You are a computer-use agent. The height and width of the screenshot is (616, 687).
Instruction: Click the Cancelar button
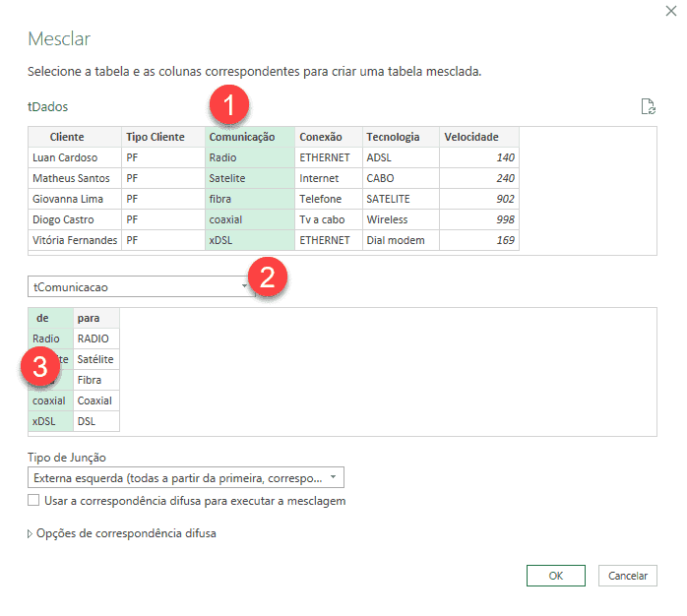click(627, 576)
